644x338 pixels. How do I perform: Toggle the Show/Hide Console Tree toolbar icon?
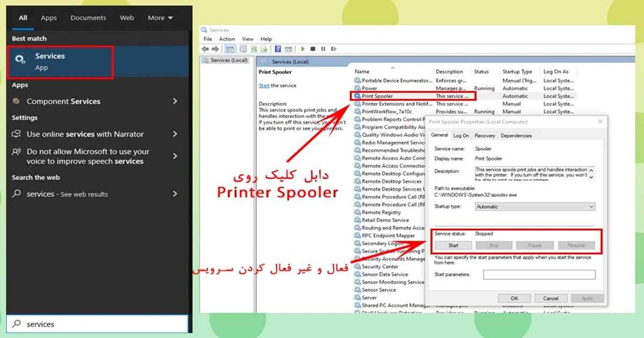[x=230, y=49]
